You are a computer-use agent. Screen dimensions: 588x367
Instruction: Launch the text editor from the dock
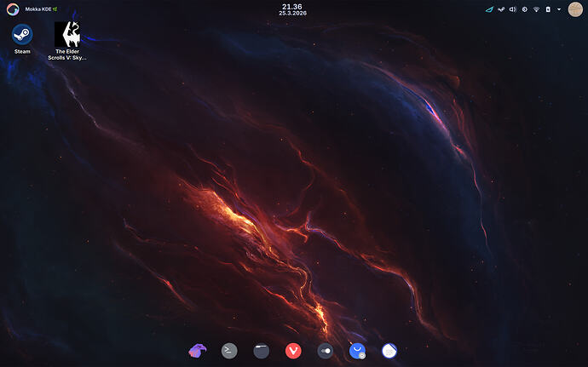(x=389, y=350)
